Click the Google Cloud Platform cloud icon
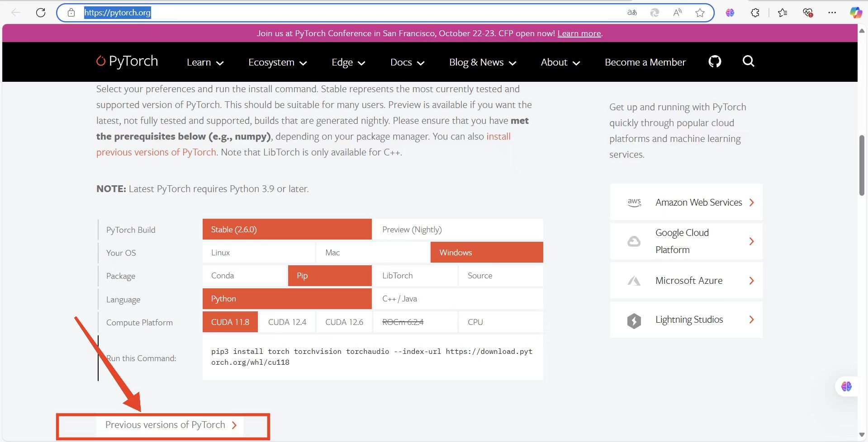Viewport: 868px width, 442px height. click(634, 241)
